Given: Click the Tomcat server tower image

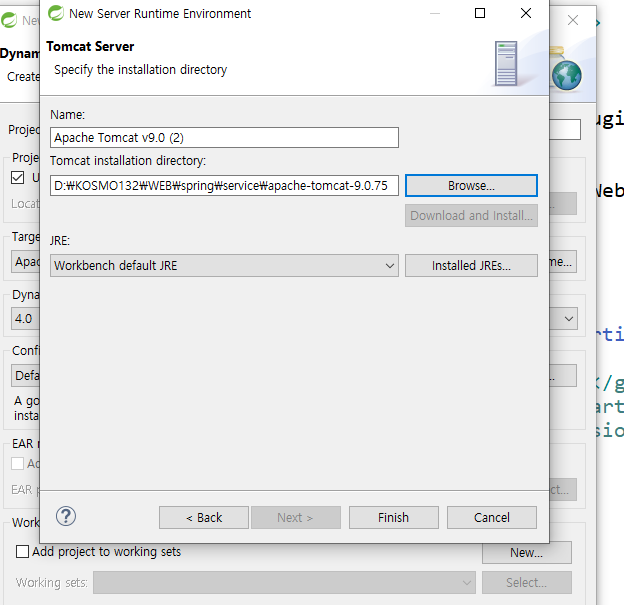Looking at the screenshot, I should (x=506, y=64).
